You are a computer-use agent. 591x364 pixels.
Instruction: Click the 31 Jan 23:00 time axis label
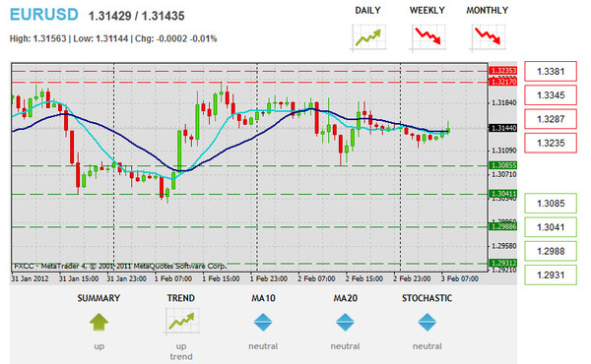tap(127, 278)
